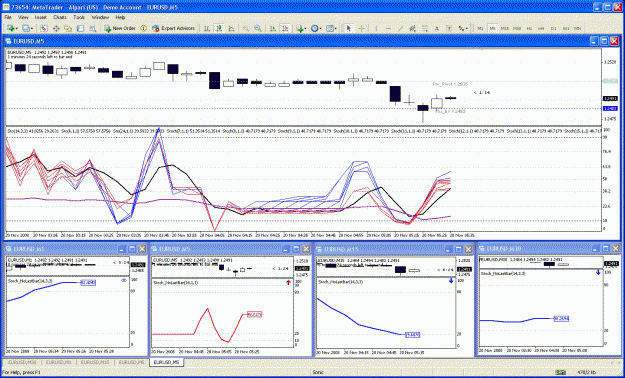Open the Terminal panel icon

tap(81, 28)
